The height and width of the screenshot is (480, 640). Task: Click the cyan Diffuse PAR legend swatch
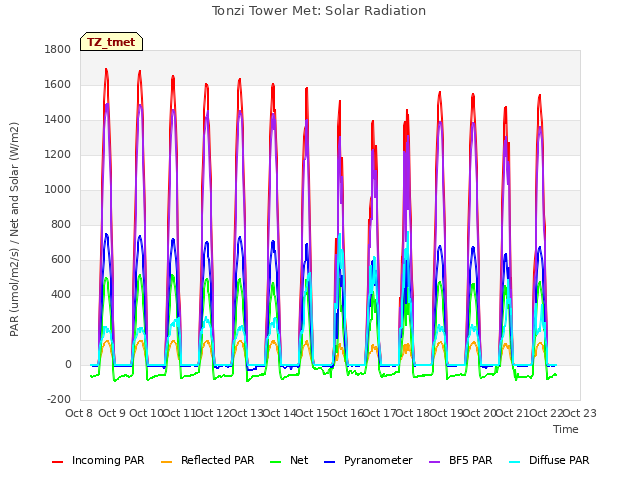click(515, 462)
